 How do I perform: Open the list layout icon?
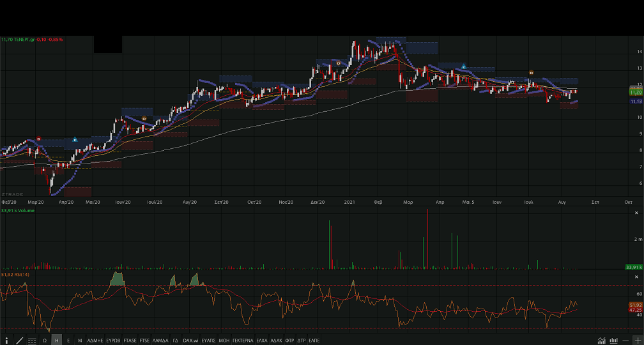pos(32,341)
